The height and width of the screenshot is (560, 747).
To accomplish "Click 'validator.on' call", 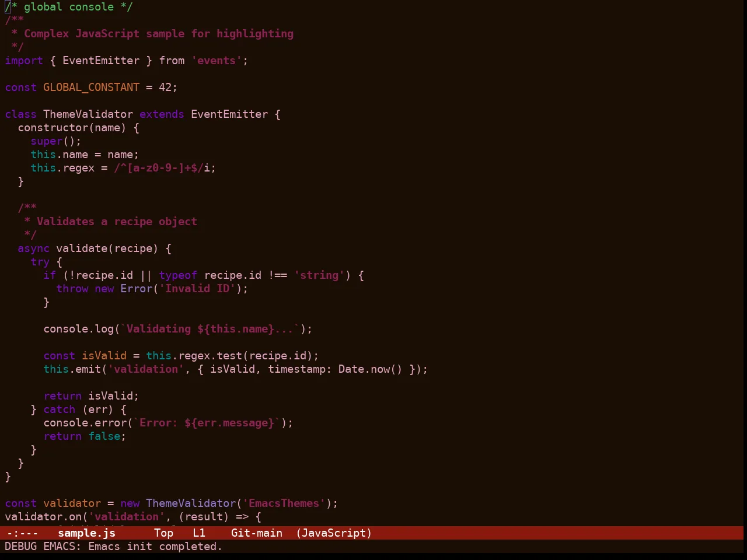I will click(43, 517).
